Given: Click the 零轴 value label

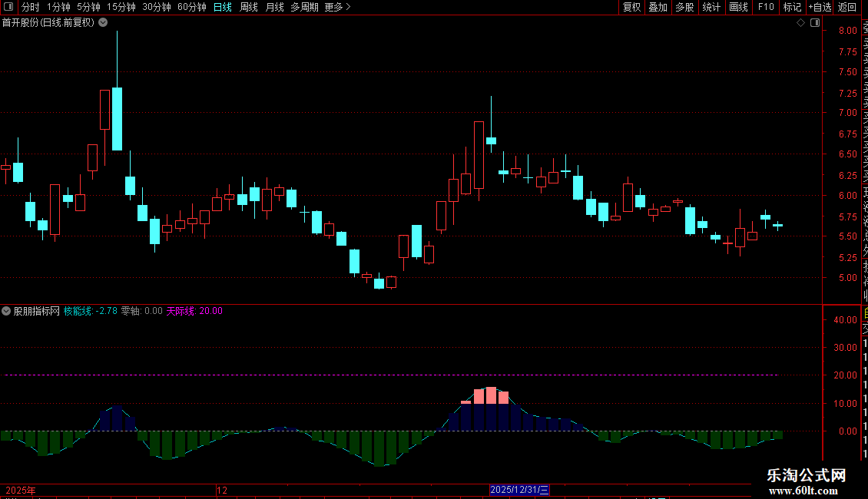Looking at the screenshot, I should tap(141, 311).
